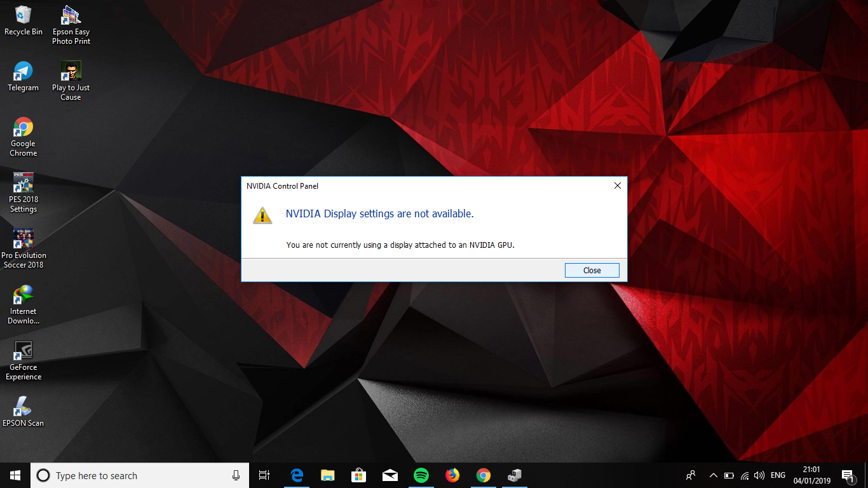Expand the hidden system tray icons chevron
This screenshot has height=488, width=868.
click(713, 475)
